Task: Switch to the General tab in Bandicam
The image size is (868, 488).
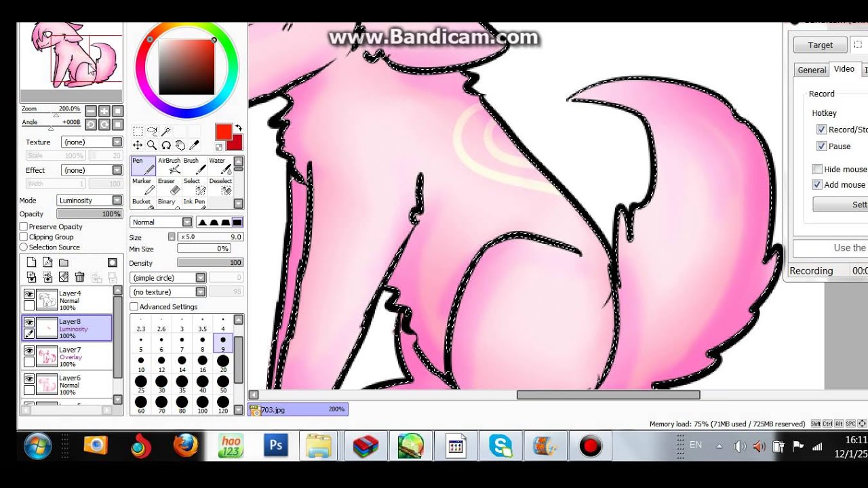Action: 812,70
